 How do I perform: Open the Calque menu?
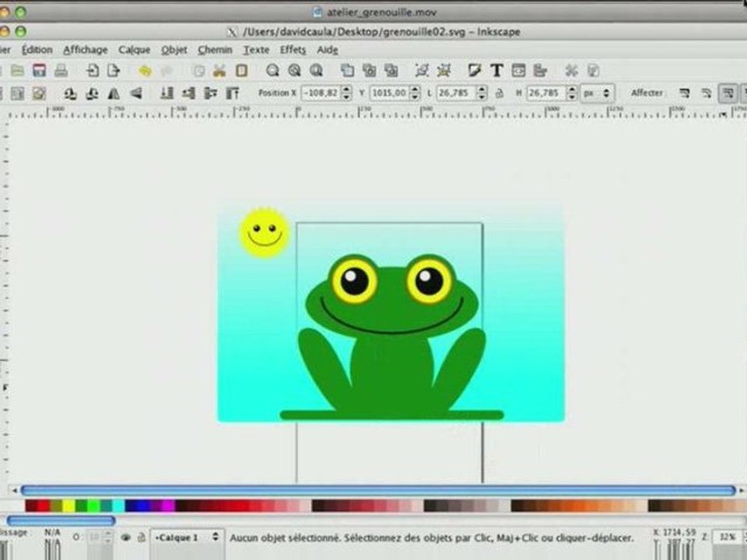(x=135, y=50)
